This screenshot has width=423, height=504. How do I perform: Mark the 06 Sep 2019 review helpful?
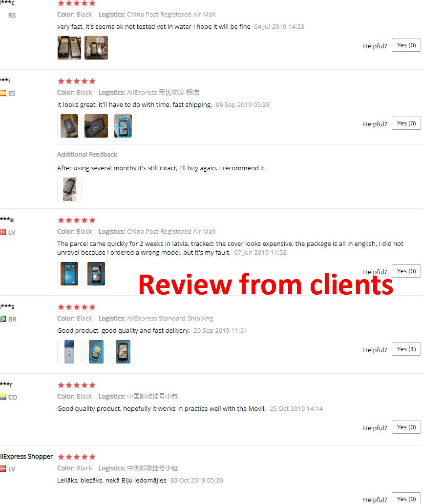click(x=406, y=123)
